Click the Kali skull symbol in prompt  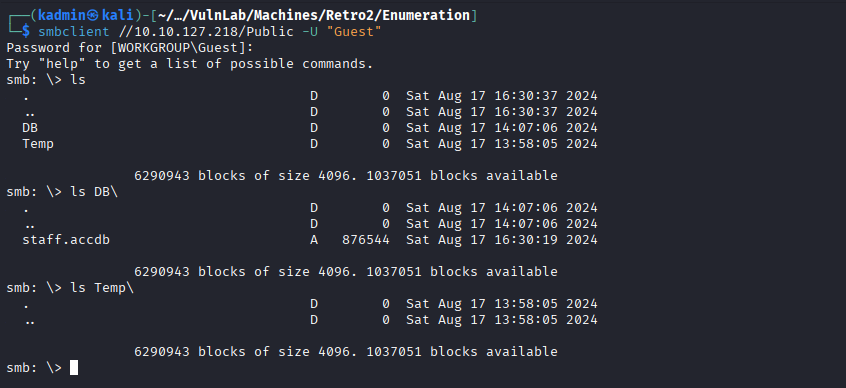(94, 16)
